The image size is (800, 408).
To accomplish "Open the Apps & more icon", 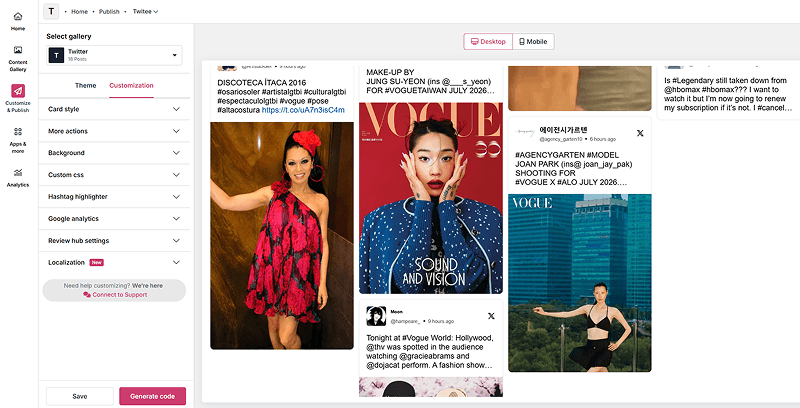I will point(18,132).
